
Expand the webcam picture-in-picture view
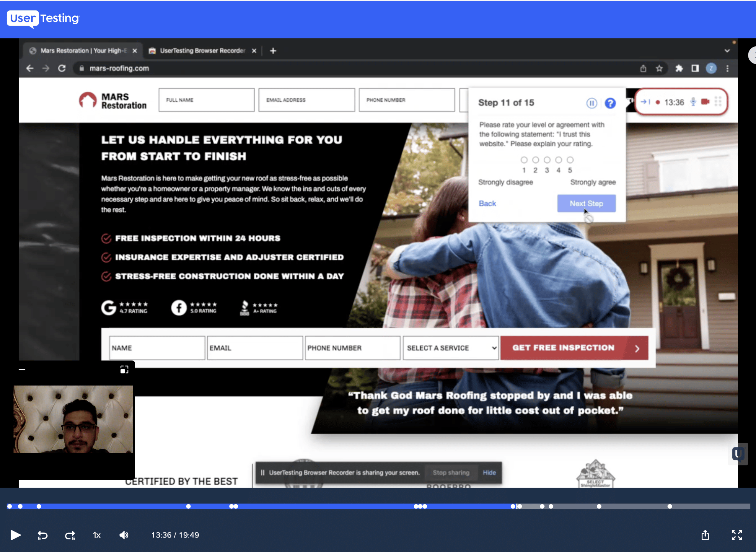tap(124, 369)
